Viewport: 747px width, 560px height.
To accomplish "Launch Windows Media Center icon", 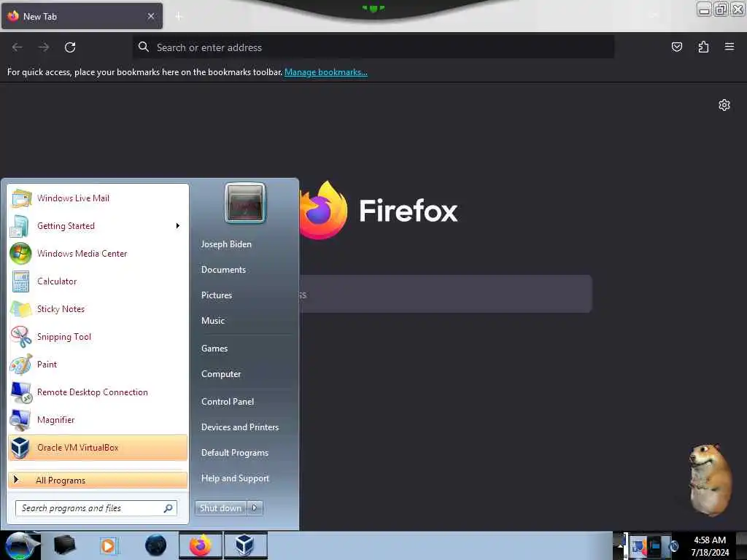I will [x=20, y=253].
